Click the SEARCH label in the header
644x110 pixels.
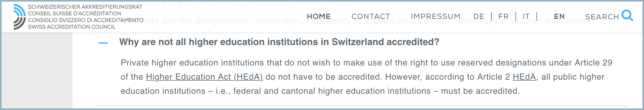click(x=602, y=17)
